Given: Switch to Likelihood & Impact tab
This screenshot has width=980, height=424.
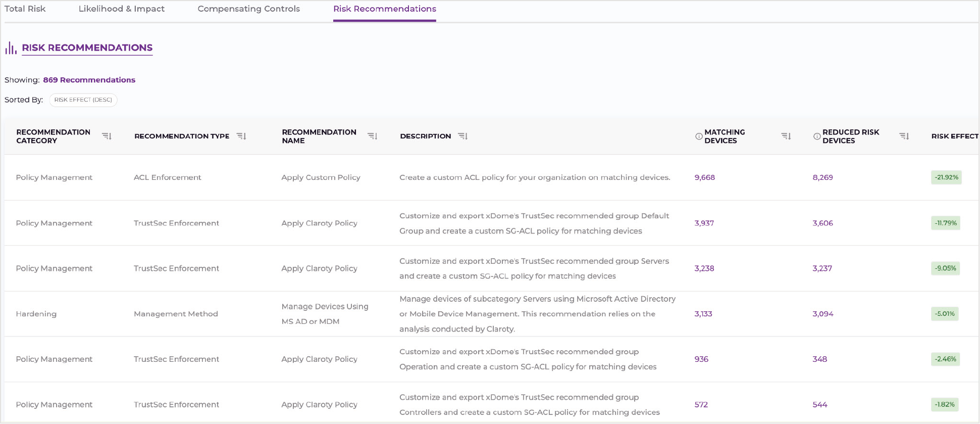Looking at the screenshot, I should pos(122,9).
